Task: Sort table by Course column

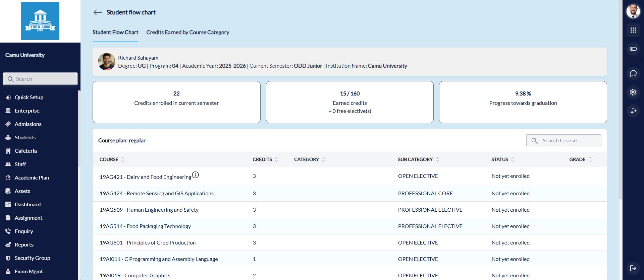Action: coord(123,159)
